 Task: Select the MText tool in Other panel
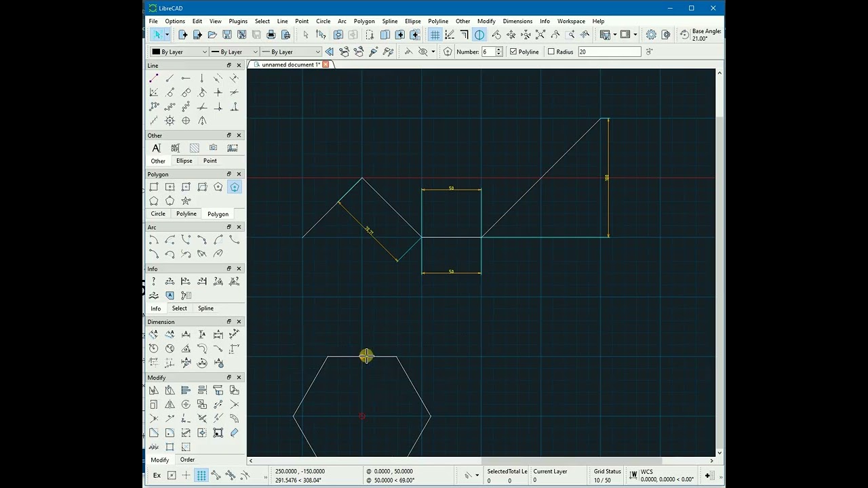click(x=175, y=148)
